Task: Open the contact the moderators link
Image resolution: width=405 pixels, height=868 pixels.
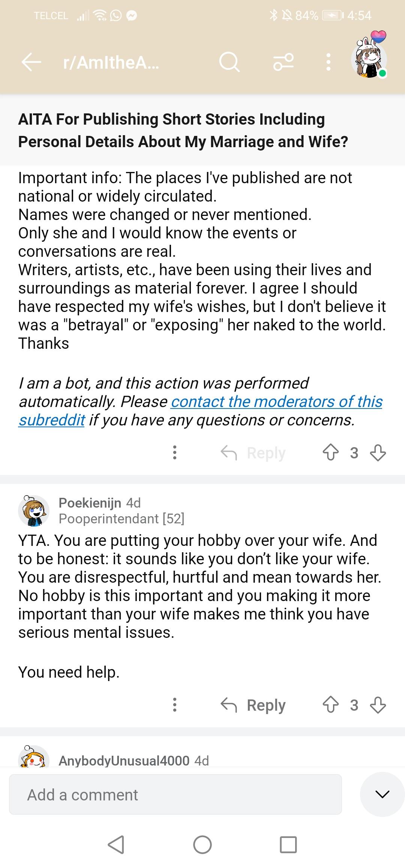Action: pos(276,402)
